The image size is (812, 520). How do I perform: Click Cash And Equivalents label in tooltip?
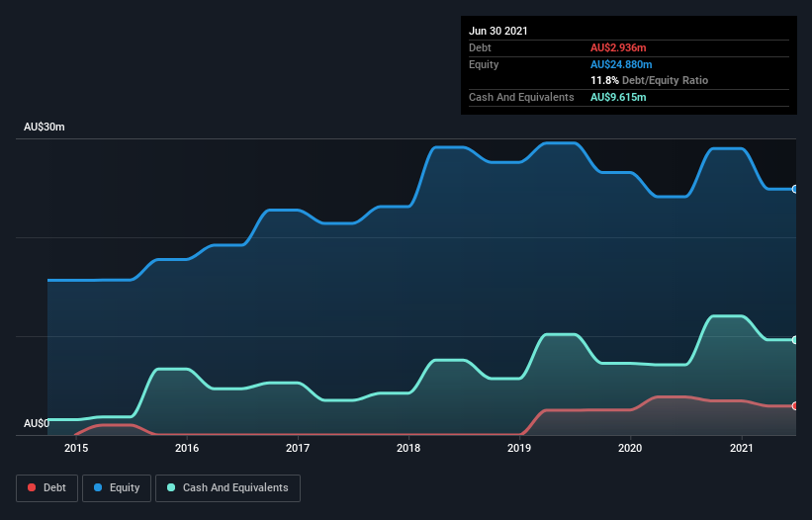click(x=521, y=97)
